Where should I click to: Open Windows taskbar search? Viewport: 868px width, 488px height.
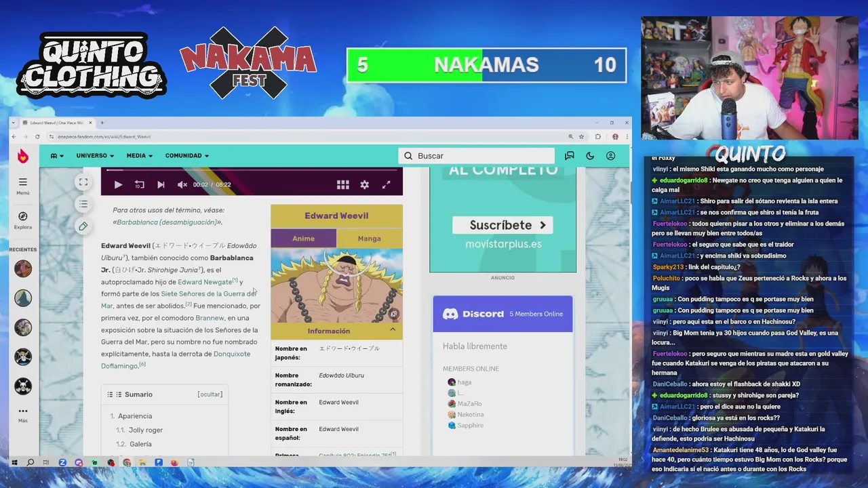[x=31, y=463]
